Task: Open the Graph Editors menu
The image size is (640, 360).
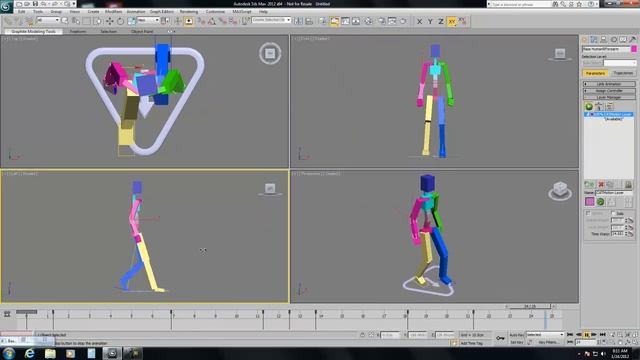Action: (x=162, y=11)
